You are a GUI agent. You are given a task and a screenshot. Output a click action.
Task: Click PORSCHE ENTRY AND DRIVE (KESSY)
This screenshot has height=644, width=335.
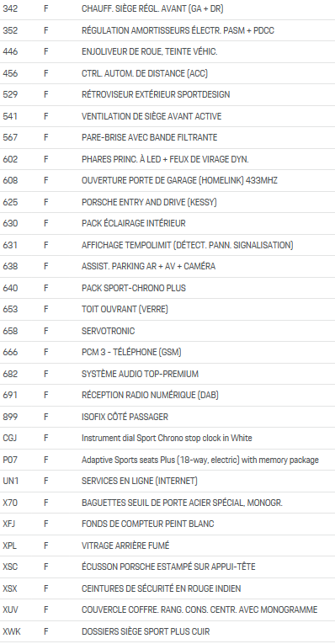(149, 202)
